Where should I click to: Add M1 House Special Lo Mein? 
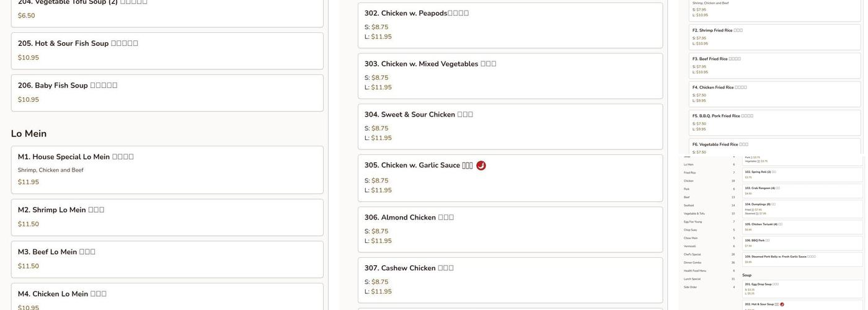point(167,170)
